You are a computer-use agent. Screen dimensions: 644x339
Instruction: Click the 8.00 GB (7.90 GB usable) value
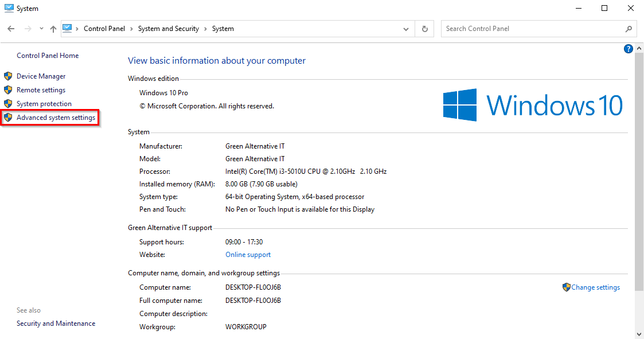click(x=261, y=184)
